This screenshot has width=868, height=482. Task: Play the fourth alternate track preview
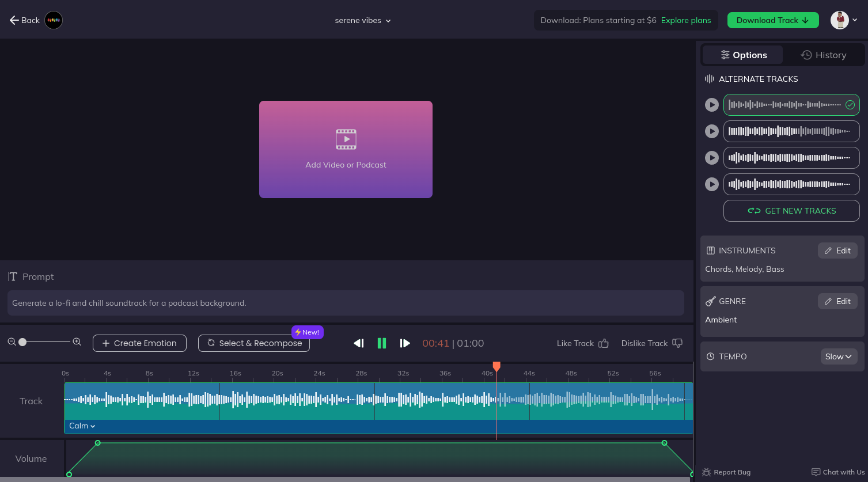pyautogui.click(x=712, y=184)
